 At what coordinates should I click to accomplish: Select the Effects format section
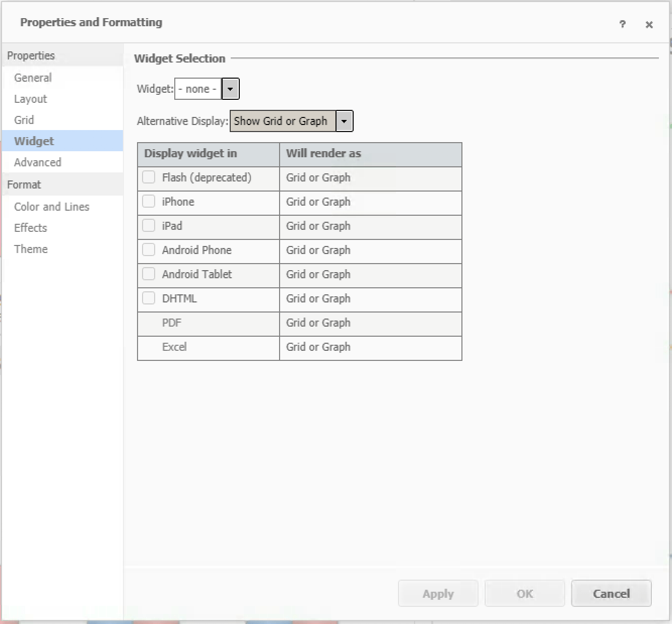point(31,228)
